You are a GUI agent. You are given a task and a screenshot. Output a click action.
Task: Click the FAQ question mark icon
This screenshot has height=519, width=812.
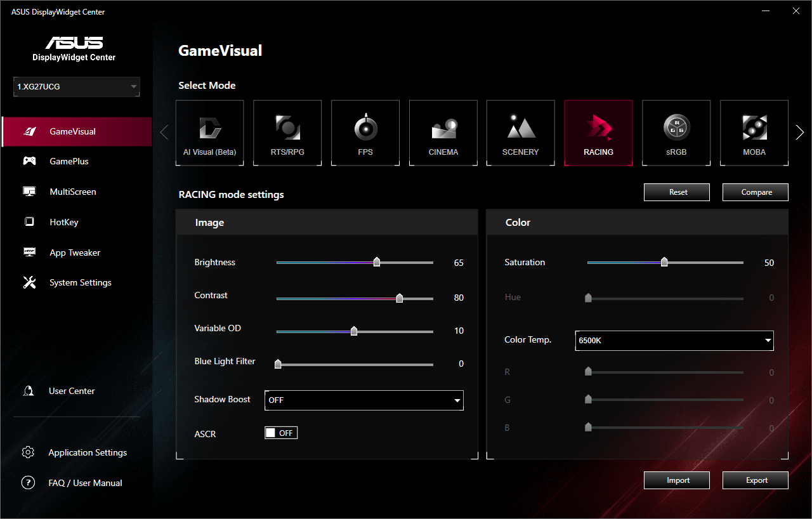[x=28, y=483]
